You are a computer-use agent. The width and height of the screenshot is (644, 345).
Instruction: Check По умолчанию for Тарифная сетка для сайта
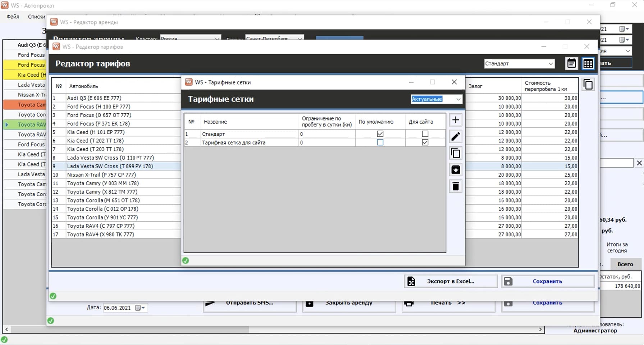tap(380, 142)
